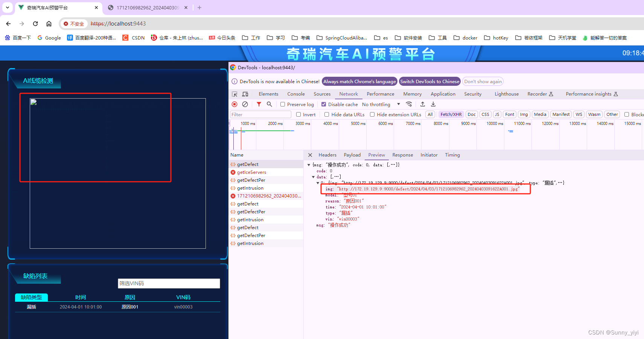Image resolution: width=644 pixels, height=339 pixels.
Task: Click Switch DevTools to Chinese button
Action: tap(430, 81)
